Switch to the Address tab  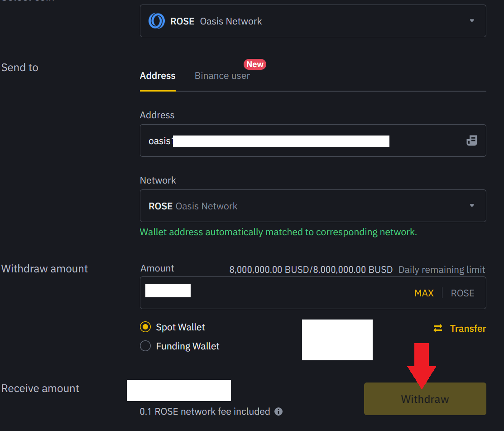(158, 76)
